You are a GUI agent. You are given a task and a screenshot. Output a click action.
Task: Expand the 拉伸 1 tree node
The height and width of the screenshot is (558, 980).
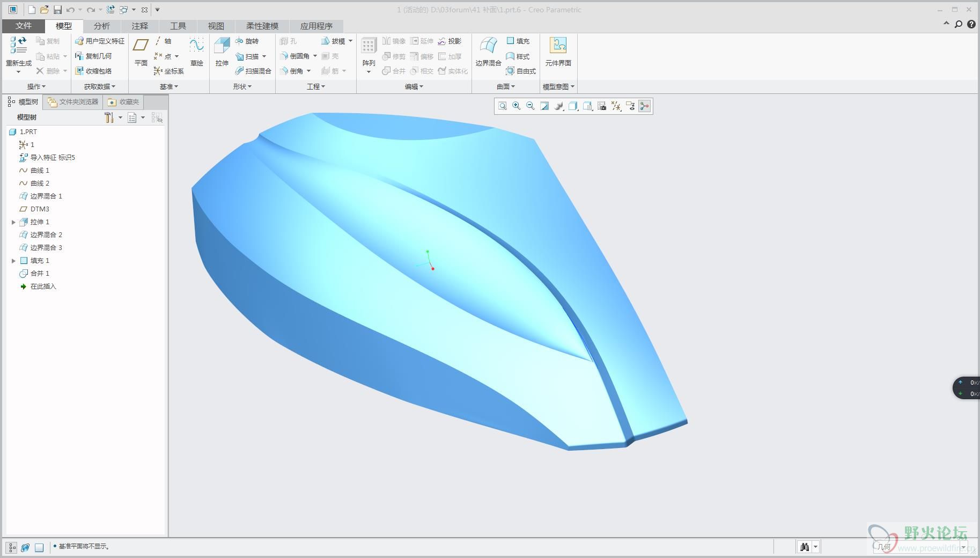[x=13, y=222]
